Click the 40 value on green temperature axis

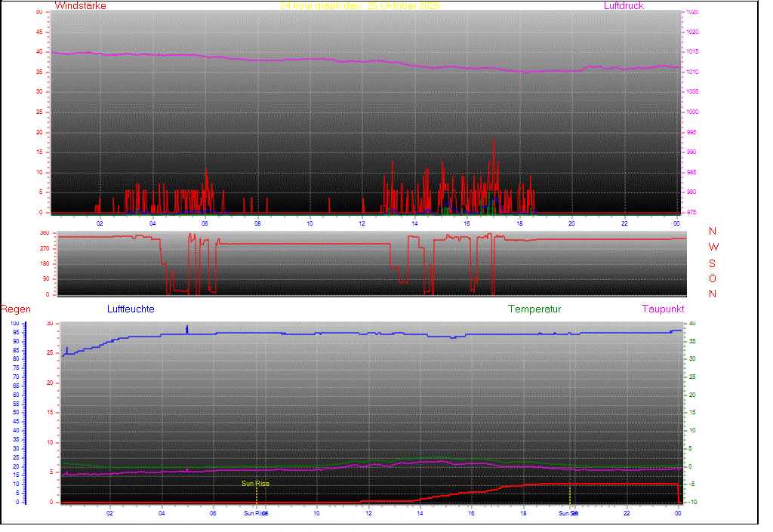point(691,324)
